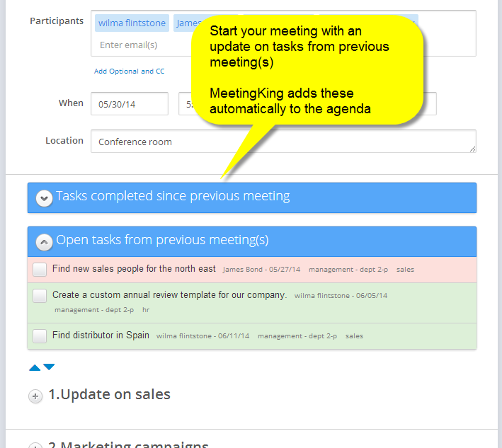
Task: Focus the Enter email(s) participants field
Action: tap(129, 45)
